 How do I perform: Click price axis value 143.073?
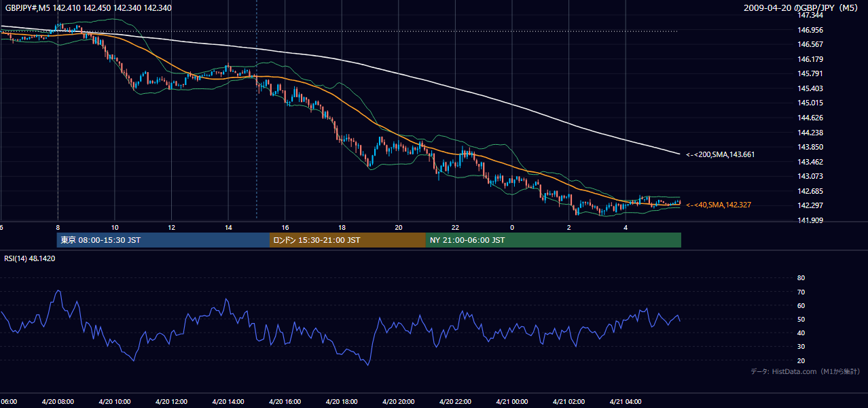pos(811,176)
